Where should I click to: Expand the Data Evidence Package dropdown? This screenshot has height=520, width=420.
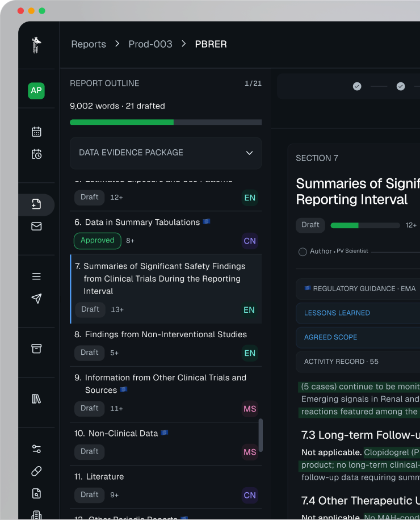pos(166,153)
